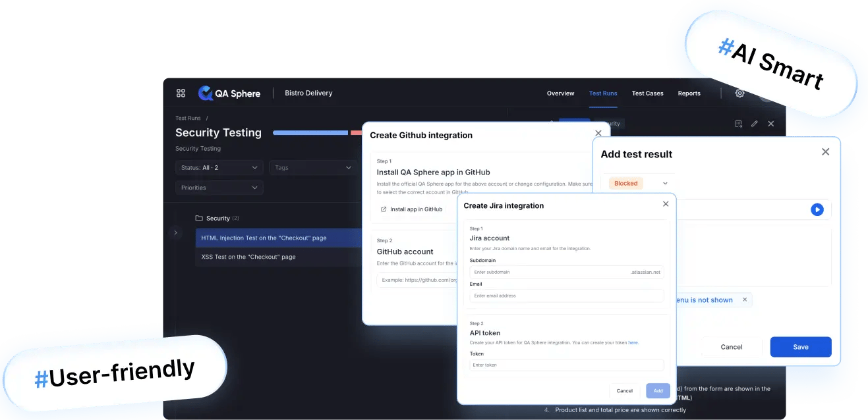The image size is (868, 420).
Task: Click the Bistro Delivery project name
Action: click(x=308, y=93)
